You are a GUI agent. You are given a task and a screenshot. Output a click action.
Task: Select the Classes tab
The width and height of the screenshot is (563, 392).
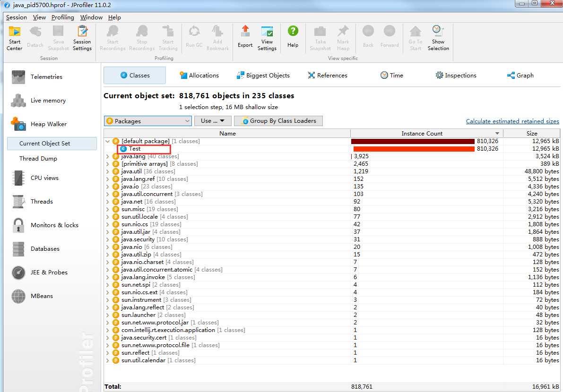135,75
